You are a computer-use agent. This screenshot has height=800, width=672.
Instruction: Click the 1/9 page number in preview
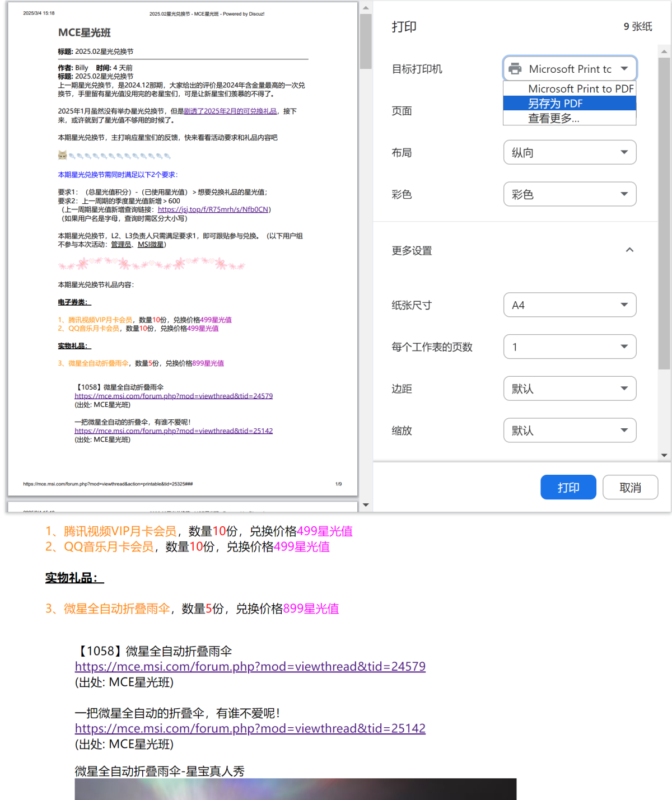pos(338,484)
